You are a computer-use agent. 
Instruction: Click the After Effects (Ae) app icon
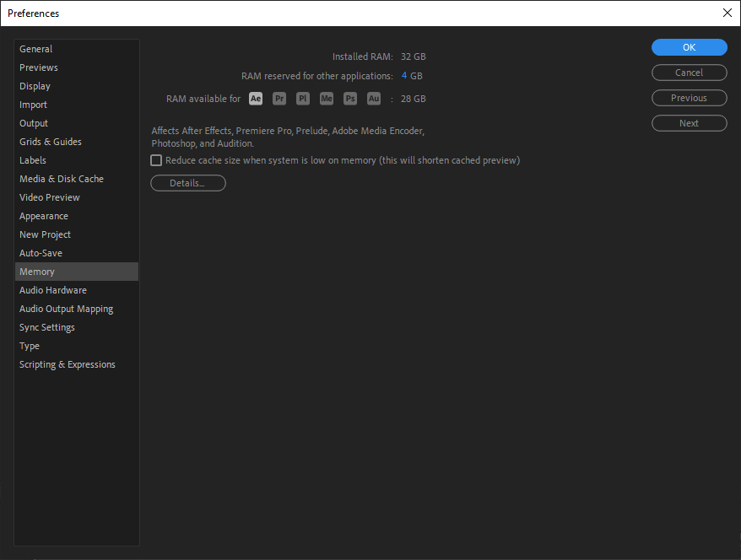256,98
